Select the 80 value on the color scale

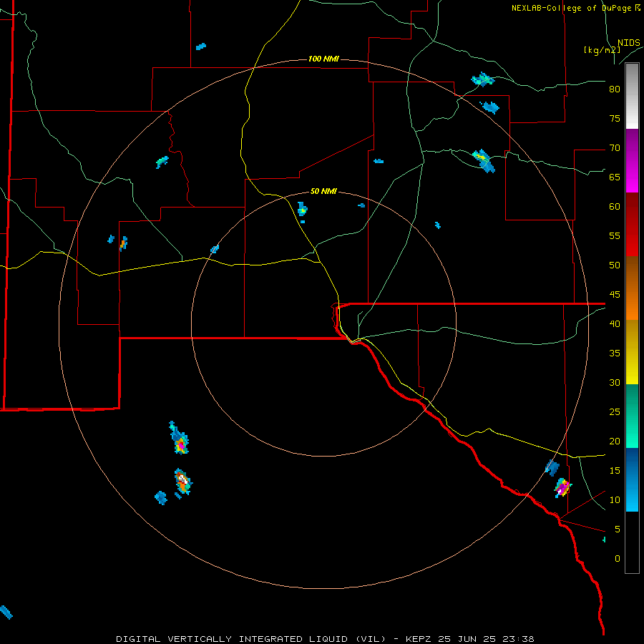[x=615, y=89]
